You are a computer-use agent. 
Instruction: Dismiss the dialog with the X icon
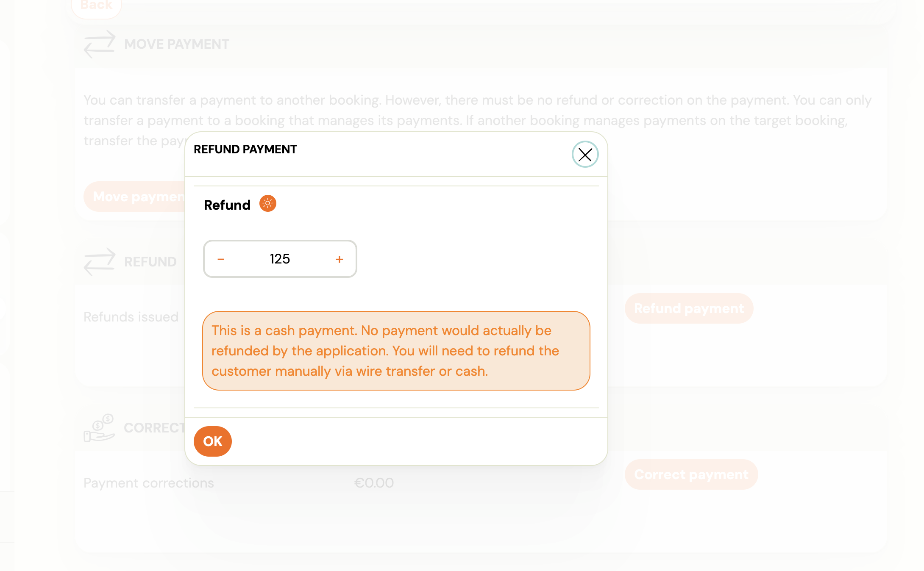click(x=585, y=155)
